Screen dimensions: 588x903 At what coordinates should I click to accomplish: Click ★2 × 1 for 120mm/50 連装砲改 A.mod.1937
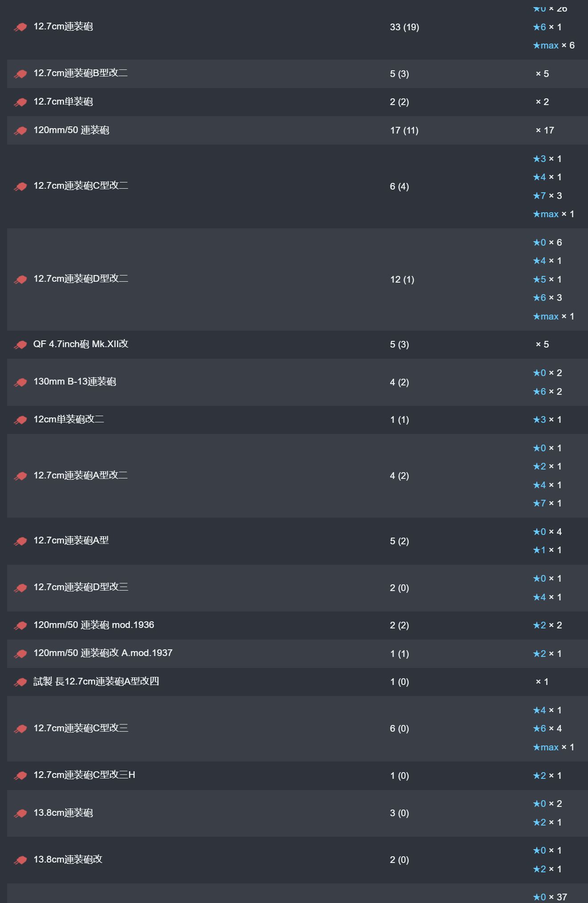point(548,654)
